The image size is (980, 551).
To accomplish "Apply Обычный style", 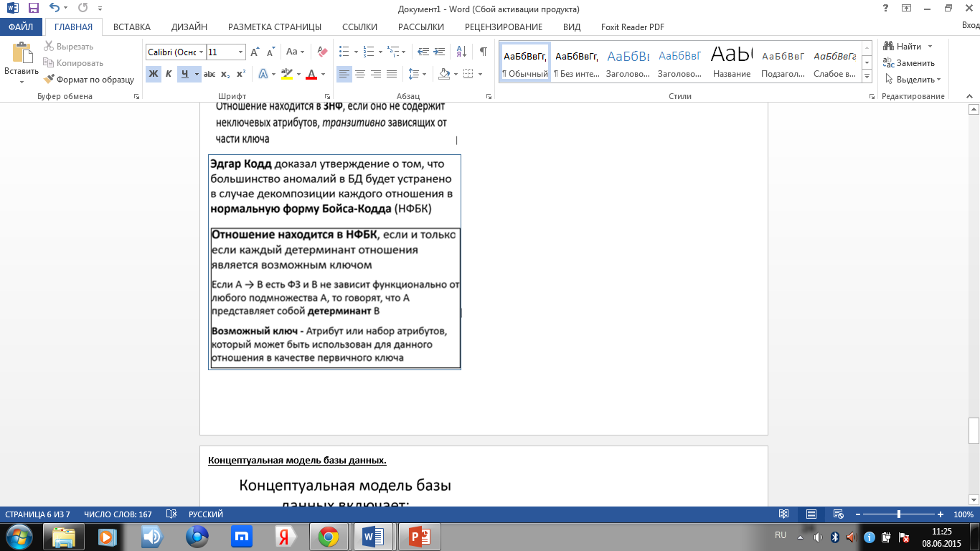I will pos(525,62).
